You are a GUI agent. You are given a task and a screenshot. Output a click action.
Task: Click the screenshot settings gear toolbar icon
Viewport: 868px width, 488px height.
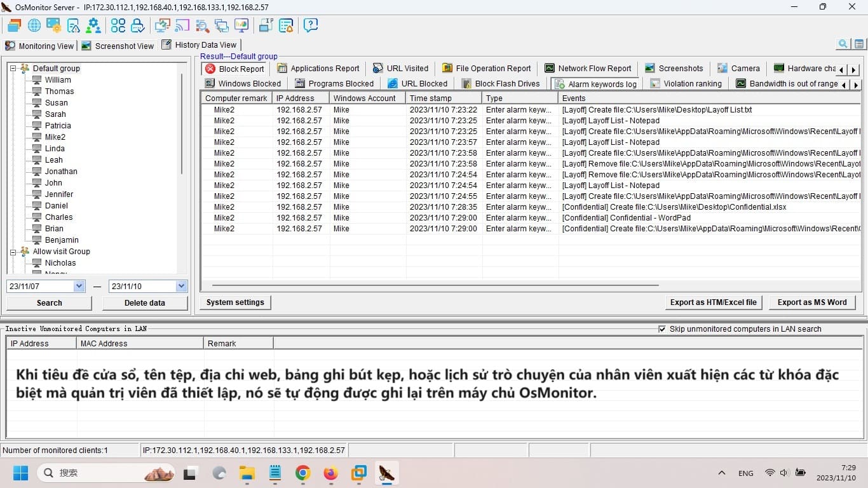tap(54, 25)
